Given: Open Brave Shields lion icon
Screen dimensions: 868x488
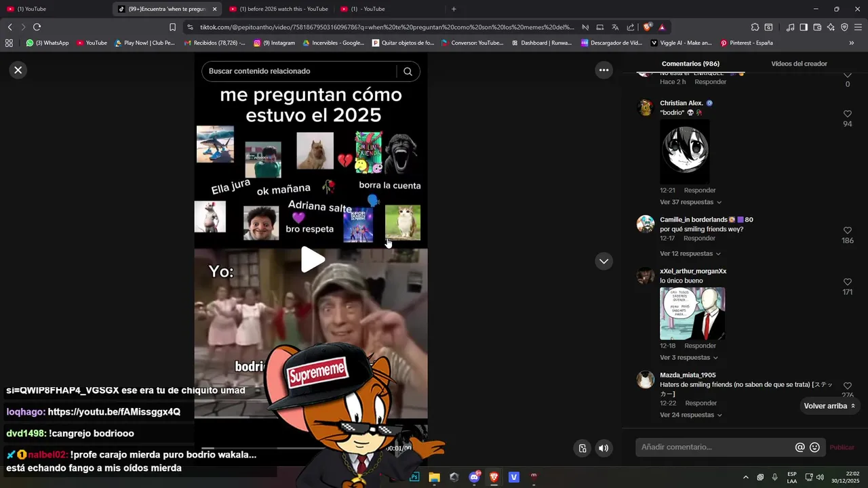Looking at the screenshot, I should pyautogui.click(x=648, y=27).
